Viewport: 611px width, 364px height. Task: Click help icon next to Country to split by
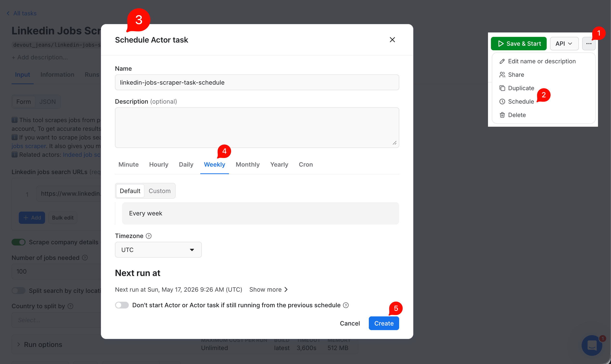point(71,306)
